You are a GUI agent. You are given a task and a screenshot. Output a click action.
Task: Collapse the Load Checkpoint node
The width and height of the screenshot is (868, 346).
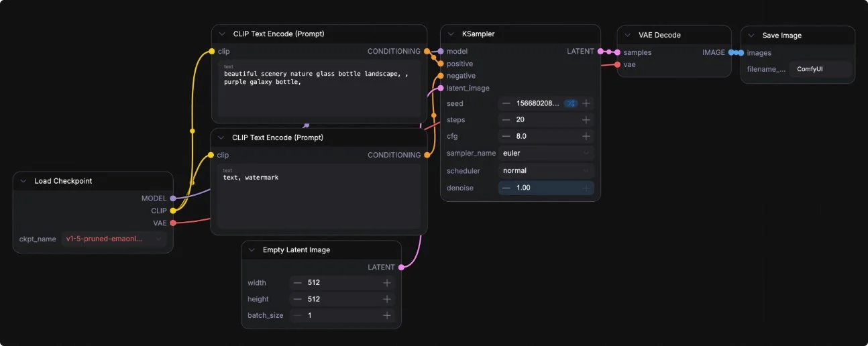23,181
